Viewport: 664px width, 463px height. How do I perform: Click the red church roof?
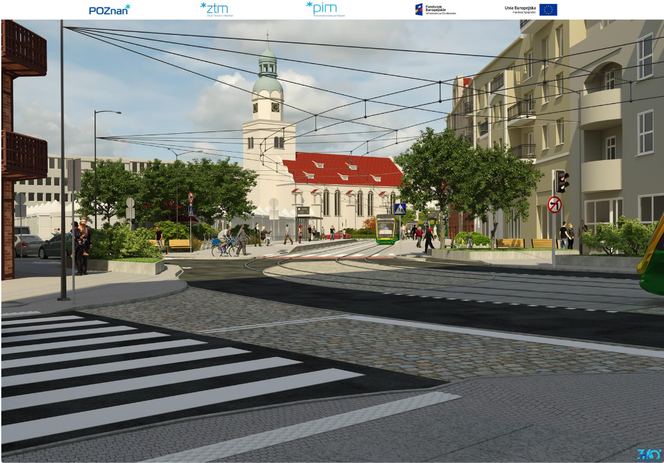click(x=341, y=169)
